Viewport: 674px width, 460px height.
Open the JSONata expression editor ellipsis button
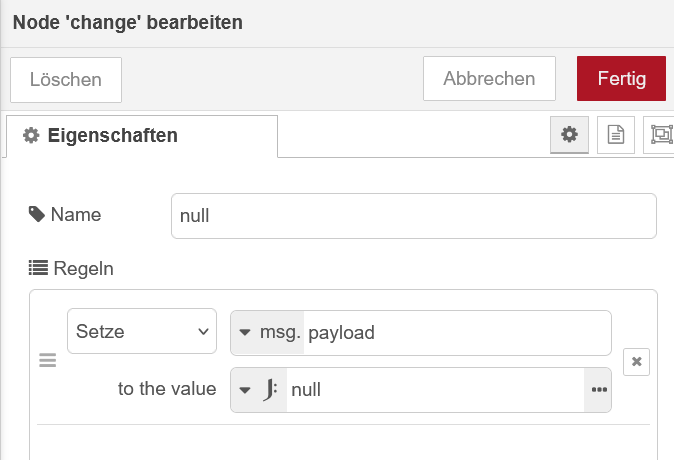[598, 390]
